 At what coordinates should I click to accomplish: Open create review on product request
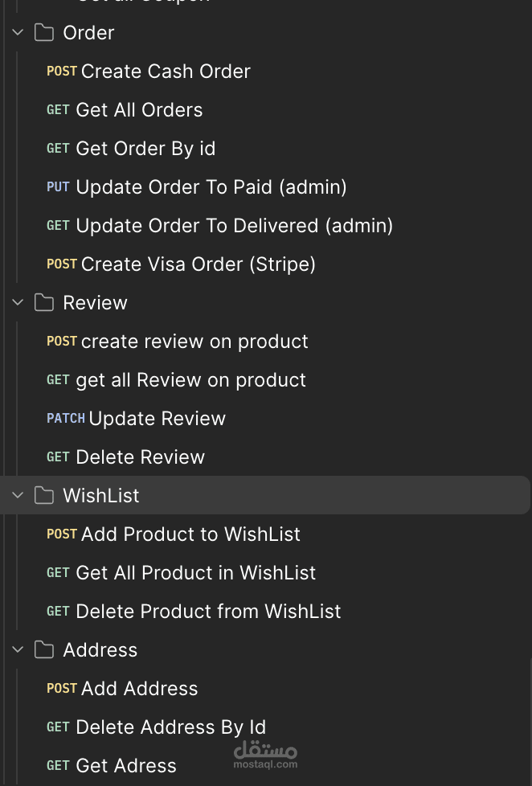(x=194, y=342)
